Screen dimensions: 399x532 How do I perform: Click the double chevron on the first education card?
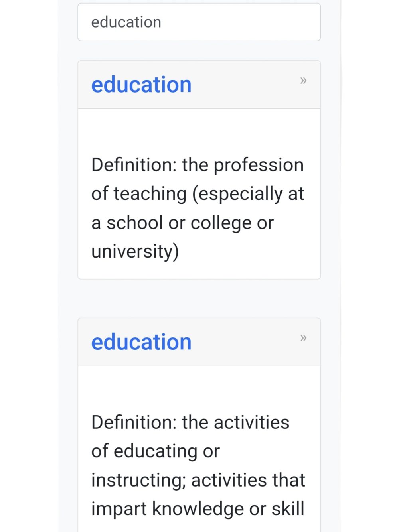point(303,81)
